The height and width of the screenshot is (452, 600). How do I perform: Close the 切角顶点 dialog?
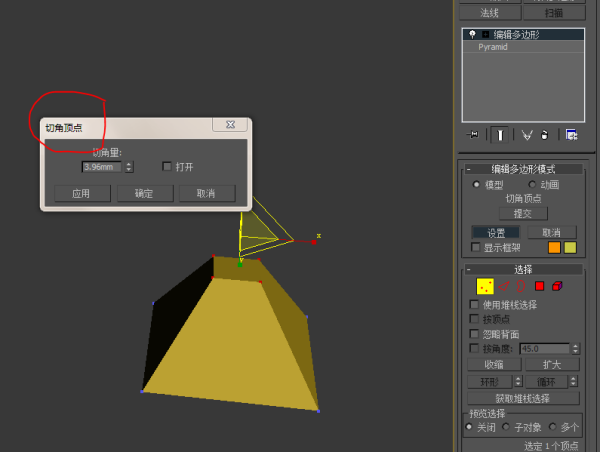coord(230,125)
